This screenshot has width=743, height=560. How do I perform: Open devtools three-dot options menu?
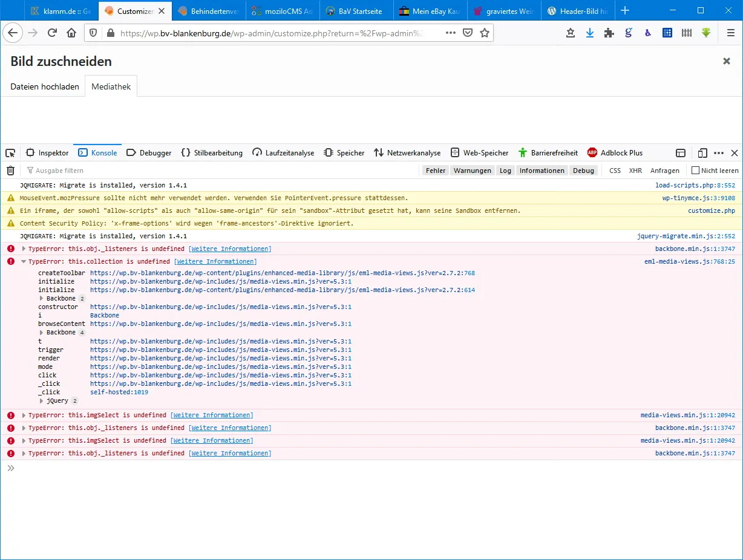coord(719,153)
